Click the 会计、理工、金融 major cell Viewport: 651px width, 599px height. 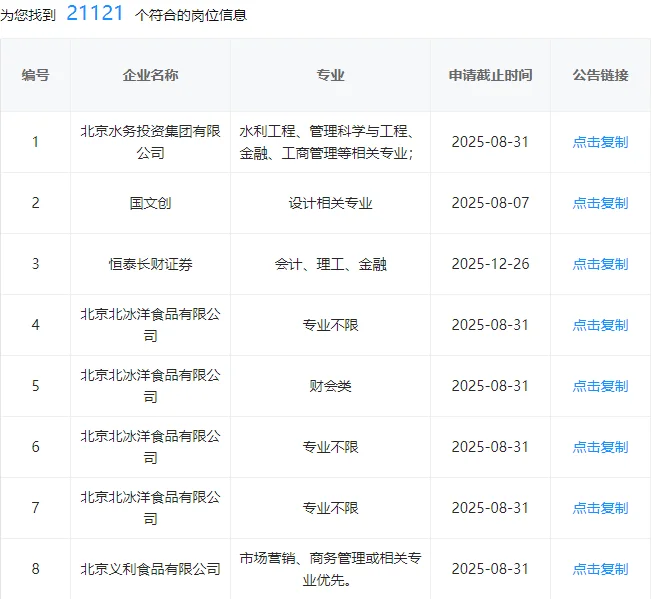pyautogui.click(x=330, y=264)
